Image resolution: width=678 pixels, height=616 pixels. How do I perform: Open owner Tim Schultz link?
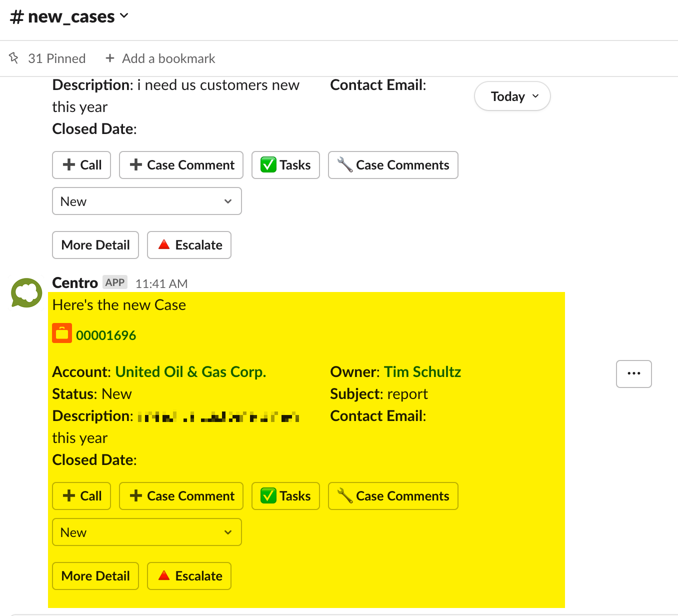pos(422,372)
